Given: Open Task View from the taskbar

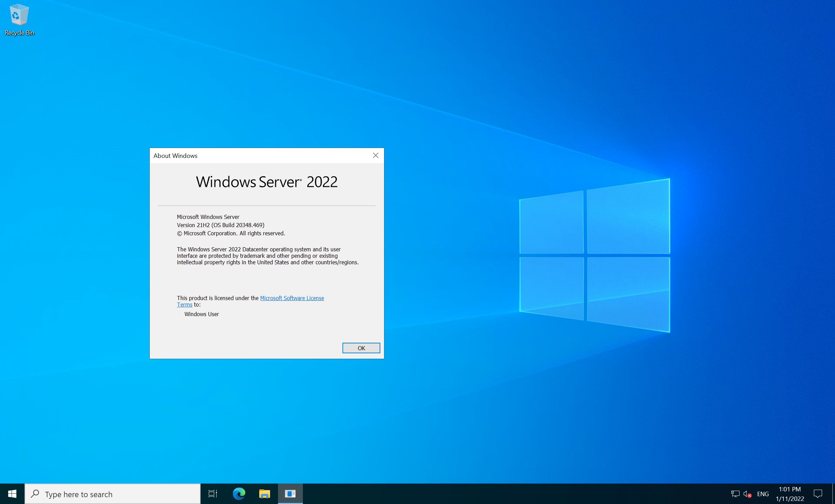Looking at the screenshot, I should (213, 494).
